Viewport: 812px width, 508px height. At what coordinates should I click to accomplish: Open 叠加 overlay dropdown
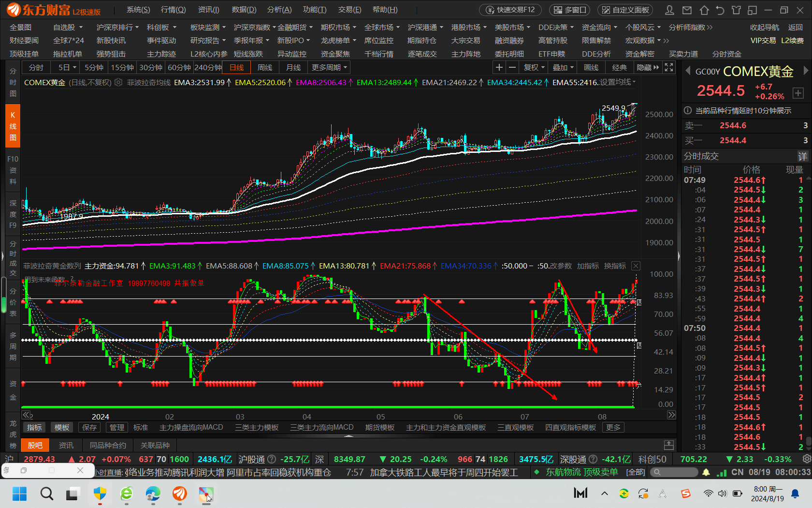point(563,67)
